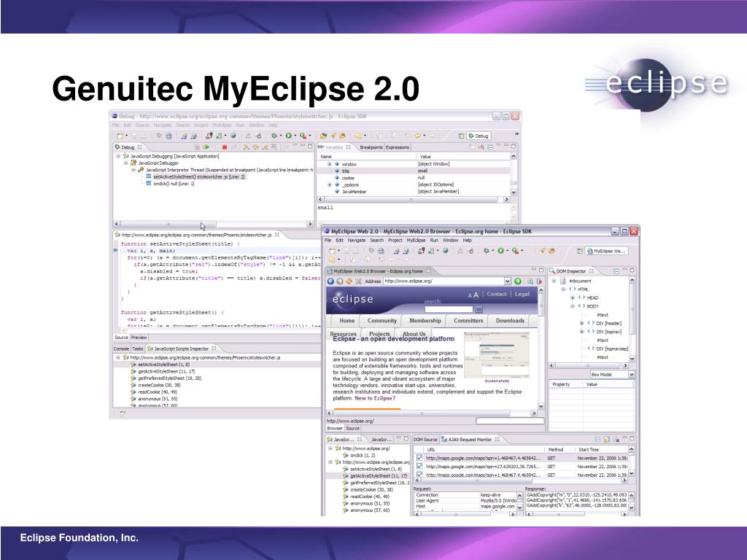Click the New to Eclipse? link
The image size is (747, 560).
pos(375,398)
